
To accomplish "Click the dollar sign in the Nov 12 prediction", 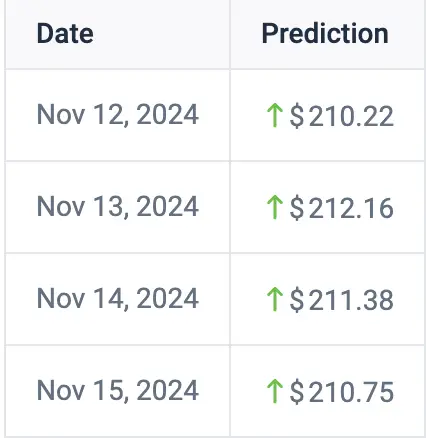I will tap(297, 116).
